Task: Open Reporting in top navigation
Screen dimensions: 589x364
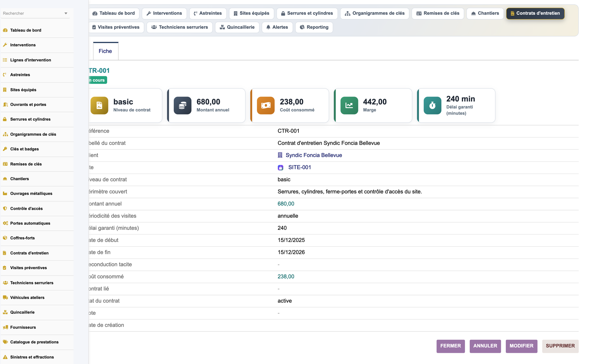Action: click(314, 27)
